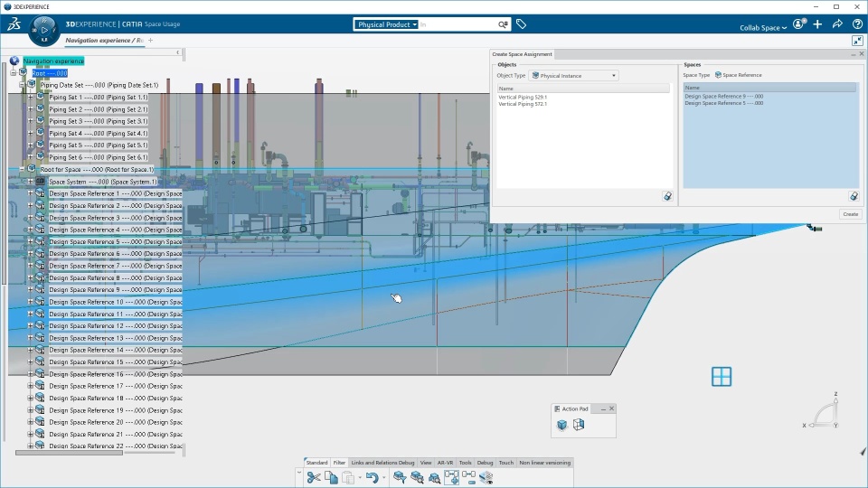The image size is (868, 488).
Task: Click the filter funnel product icon
Action: click(400, 477)
